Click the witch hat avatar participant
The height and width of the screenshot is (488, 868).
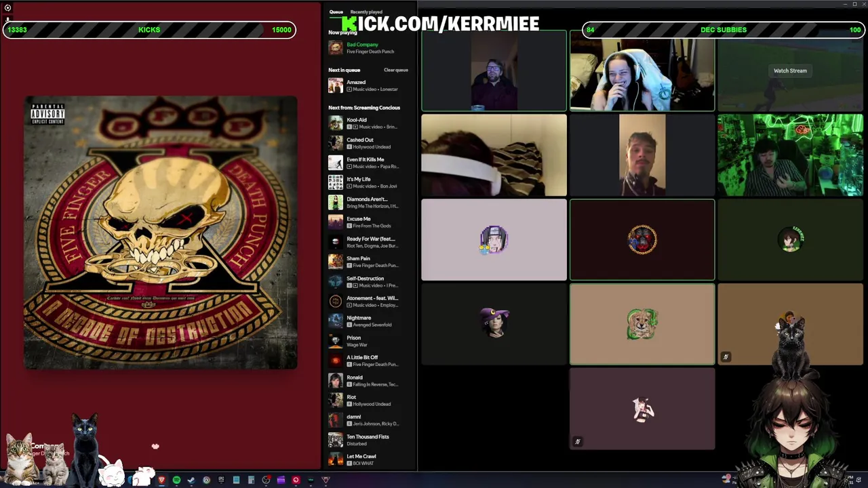(494, 323)
